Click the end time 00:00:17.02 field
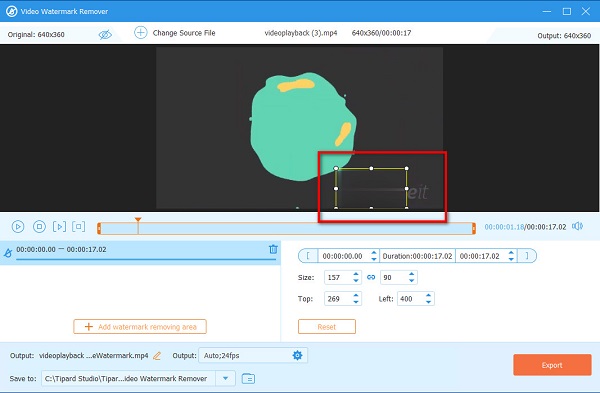 pos(480,256)
